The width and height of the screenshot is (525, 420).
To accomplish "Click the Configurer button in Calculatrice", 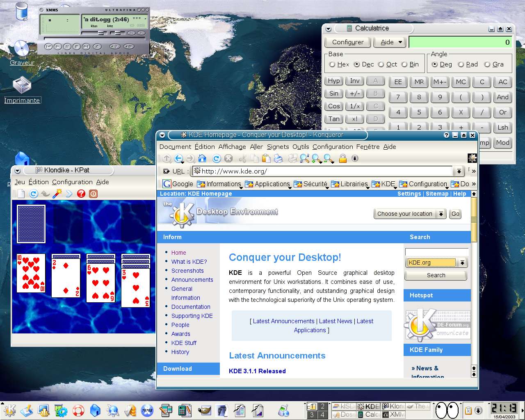I will coord(348,42).
